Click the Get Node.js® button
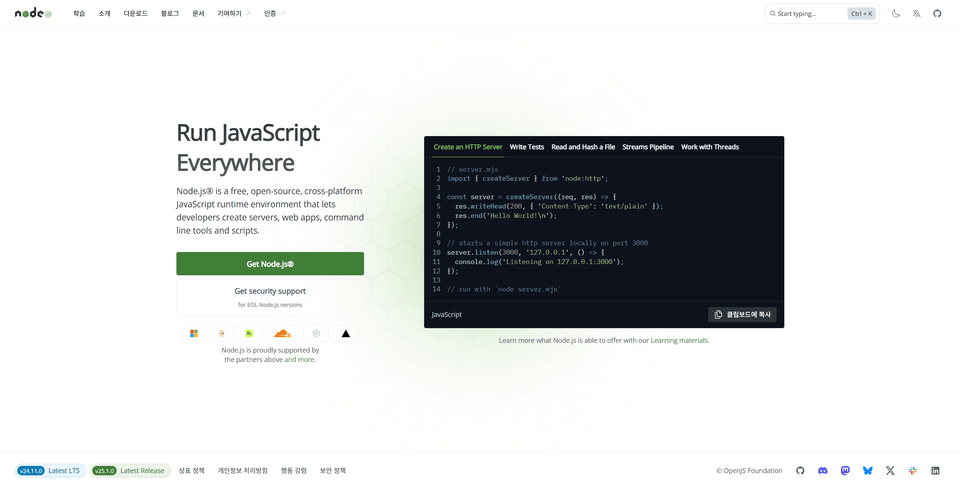960x486 pixels. pyautogui.click(x=270, y=264)
